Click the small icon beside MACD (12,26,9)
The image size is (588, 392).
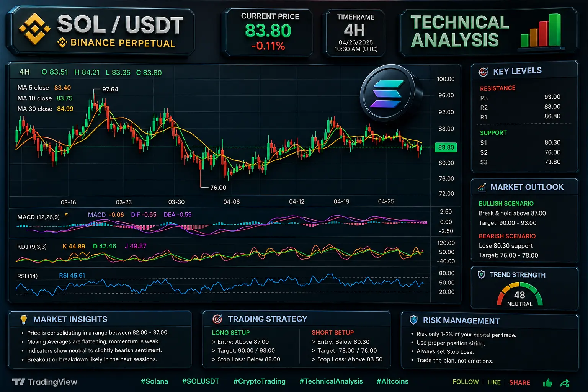66,215
